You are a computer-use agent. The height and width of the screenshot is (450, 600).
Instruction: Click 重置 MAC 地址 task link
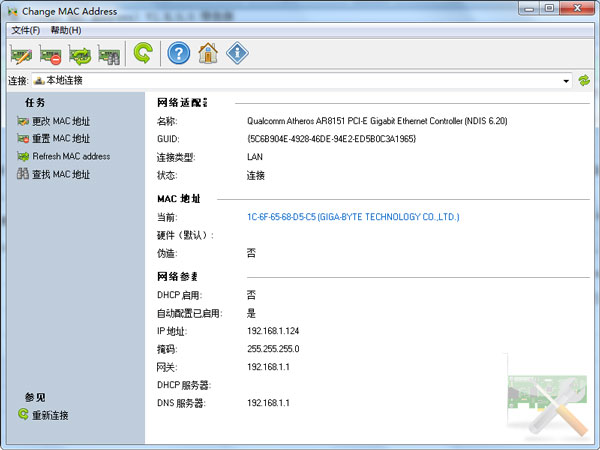[61, 139]
